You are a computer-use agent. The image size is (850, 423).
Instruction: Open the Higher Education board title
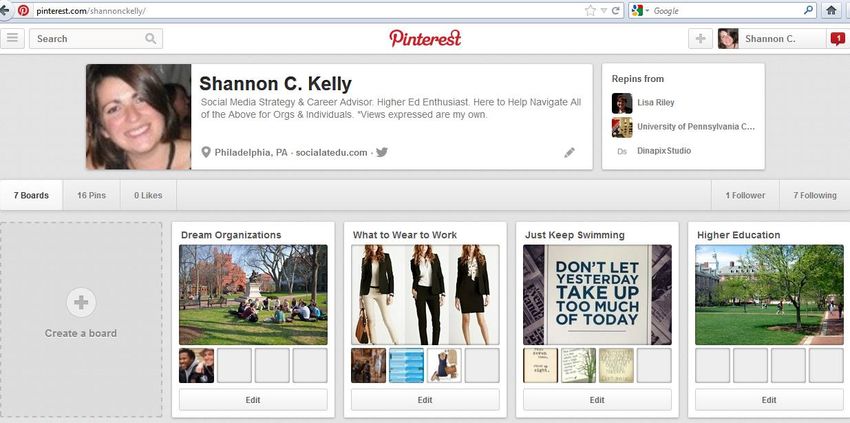(738, 235)
